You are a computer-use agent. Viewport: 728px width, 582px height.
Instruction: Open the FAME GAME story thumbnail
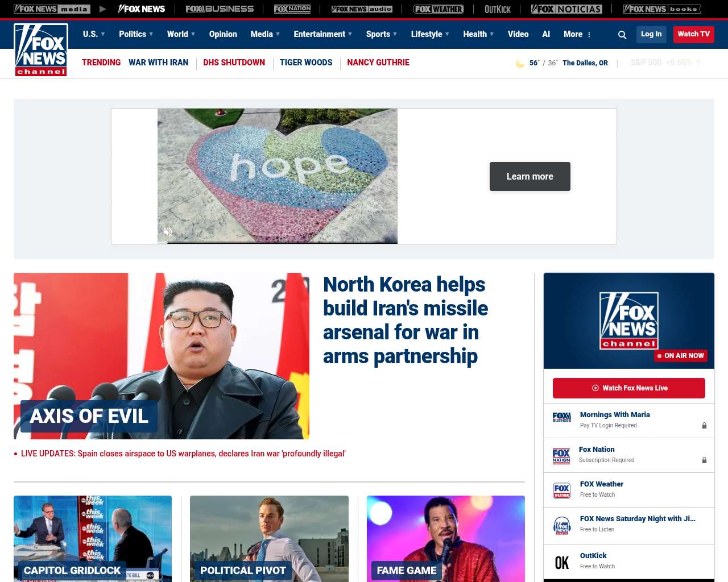tap(446, 539)
